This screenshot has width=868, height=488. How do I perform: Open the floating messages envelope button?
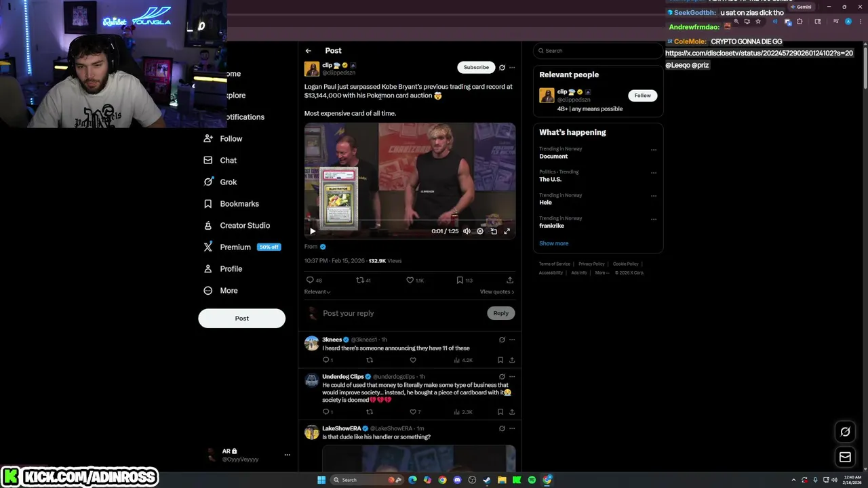point(845,457)
